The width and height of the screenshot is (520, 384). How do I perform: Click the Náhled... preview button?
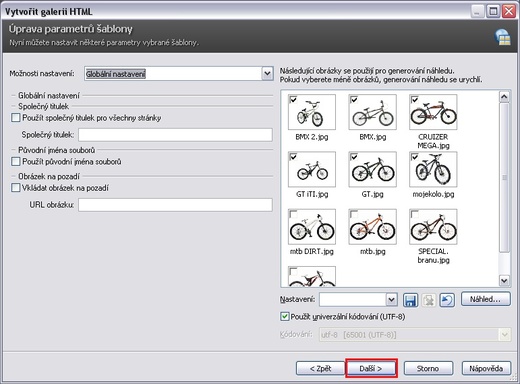486,299
